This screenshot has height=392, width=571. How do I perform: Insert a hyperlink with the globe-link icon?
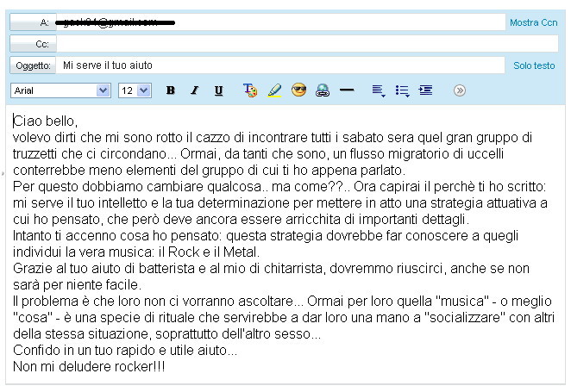[323, 90]
